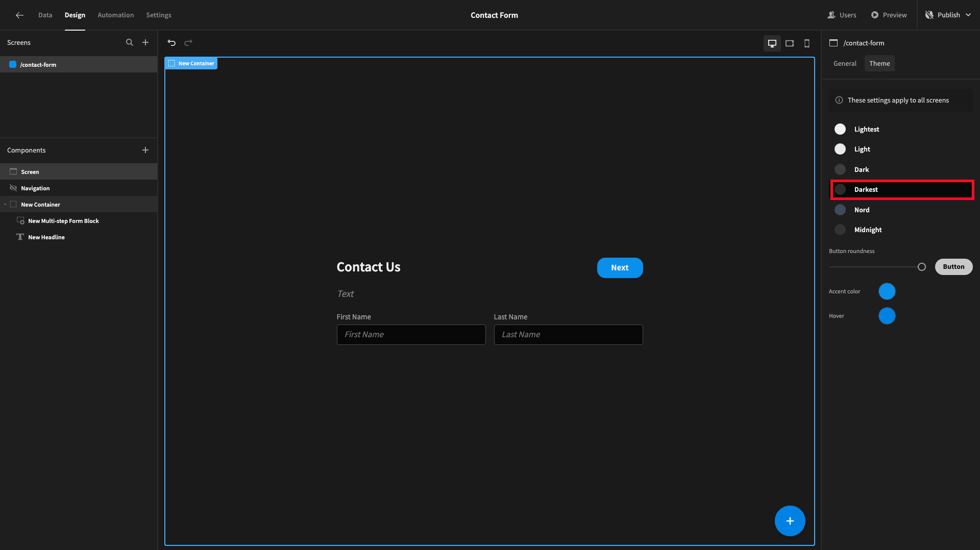Open the Users panel
Image resolution: width=980 pixels, height=550 pixels.
(x=842, y=15)
